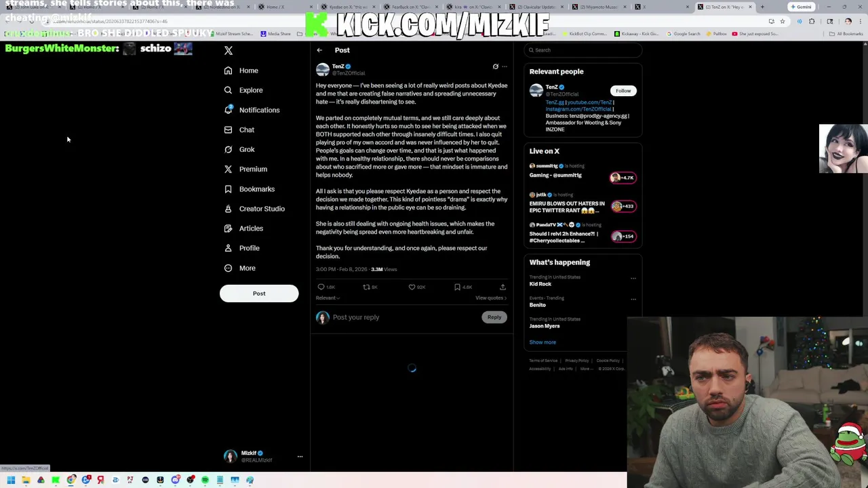Click TenZ avatar in Relevant people
The width and height of the screenshot is (868, 488).
point(536,90)
